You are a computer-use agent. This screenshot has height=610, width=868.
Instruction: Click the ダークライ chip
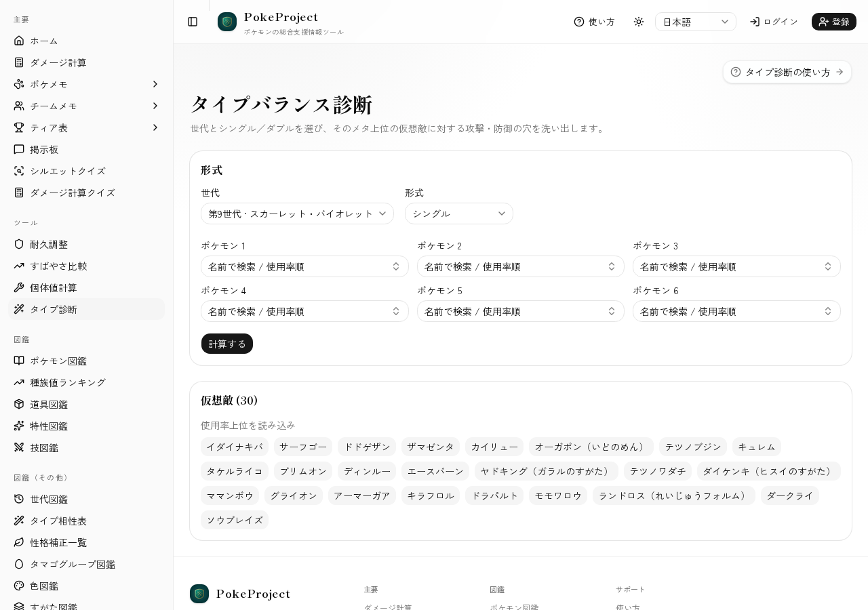(x=790, y=495)
